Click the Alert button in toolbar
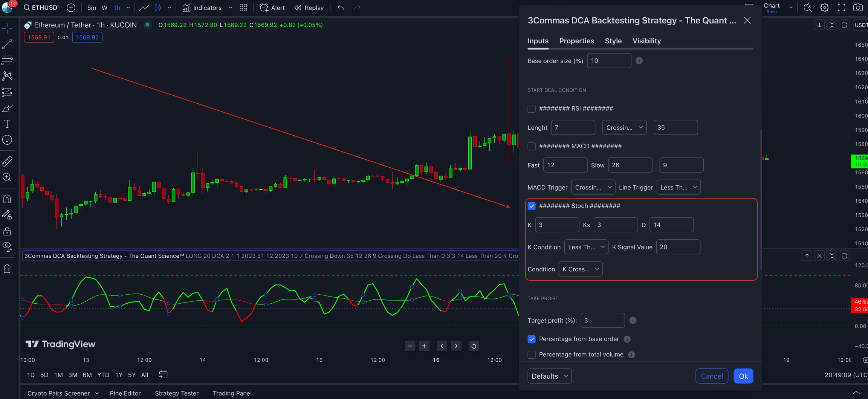 pyautogui.click(x=272, y=8)
